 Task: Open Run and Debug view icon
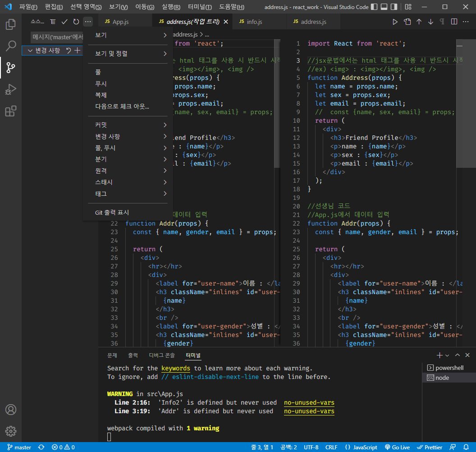click(x=11, y=89)
